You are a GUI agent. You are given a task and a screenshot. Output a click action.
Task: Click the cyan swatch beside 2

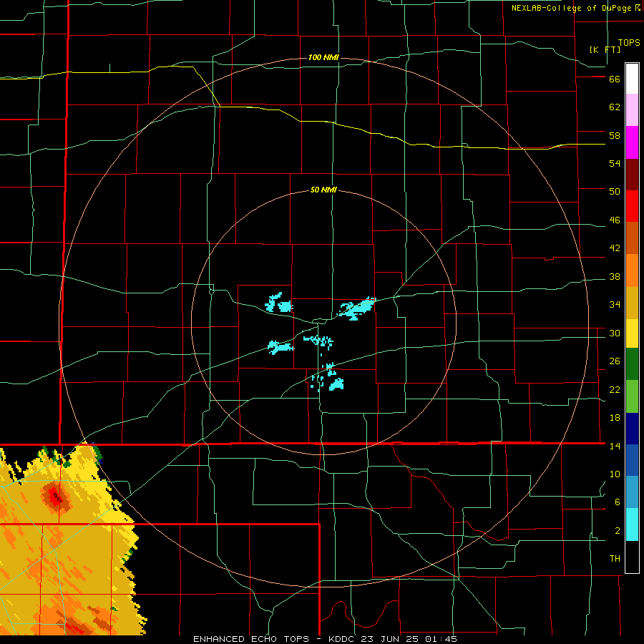(x=632, y=525)
